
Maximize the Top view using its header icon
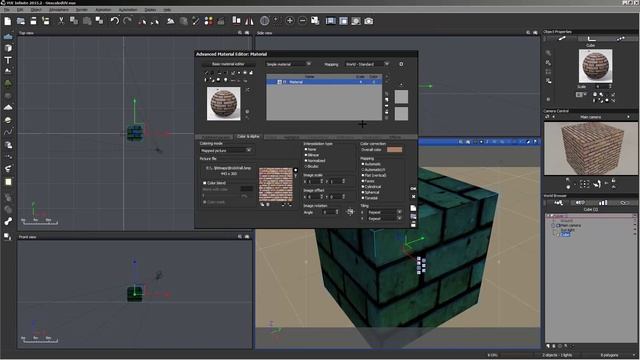coord(247,33)
